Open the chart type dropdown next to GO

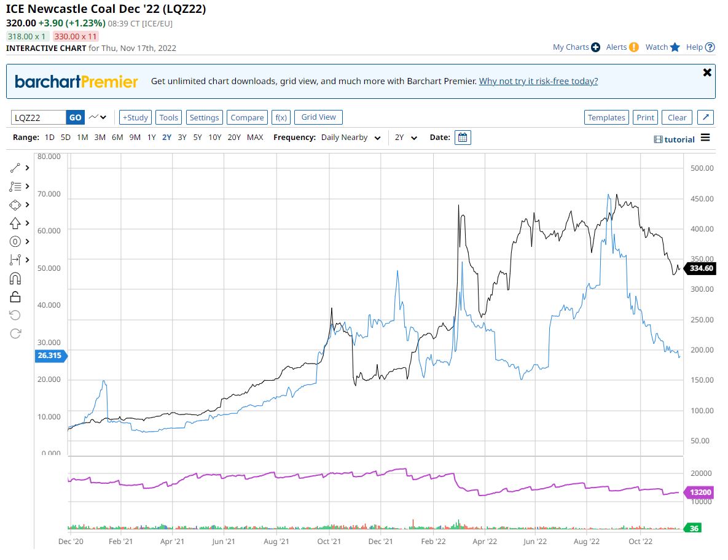click(x=98, y=117)
